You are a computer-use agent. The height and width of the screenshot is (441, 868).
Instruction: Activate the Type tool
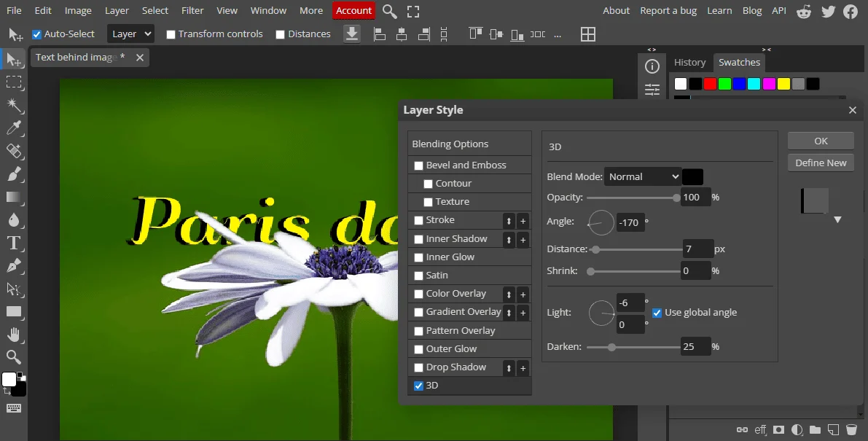point(13,243)
